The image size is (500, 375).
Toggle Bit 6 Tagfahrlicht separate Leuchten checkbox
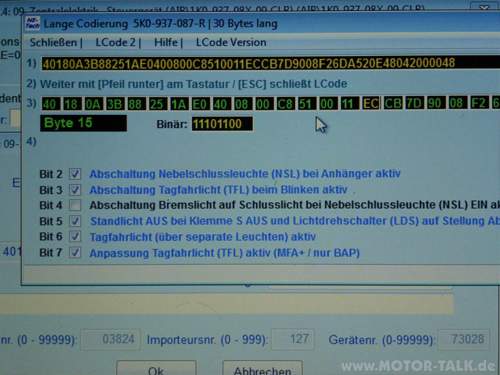(75, 236)
